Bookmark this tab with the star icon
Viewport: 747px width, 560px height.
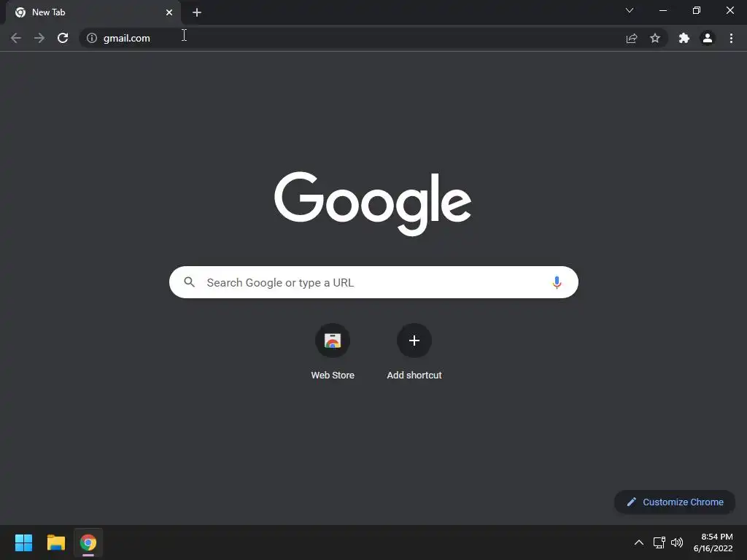(x=655, y=38)
